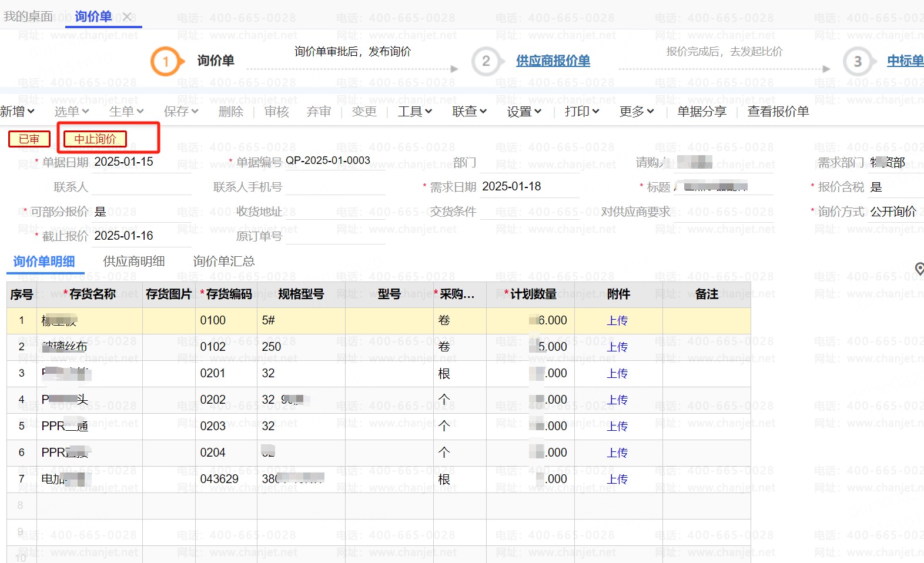Click the 联系人 input field
The width and height of the screenshot is (924, 563).
coord(141,187)
